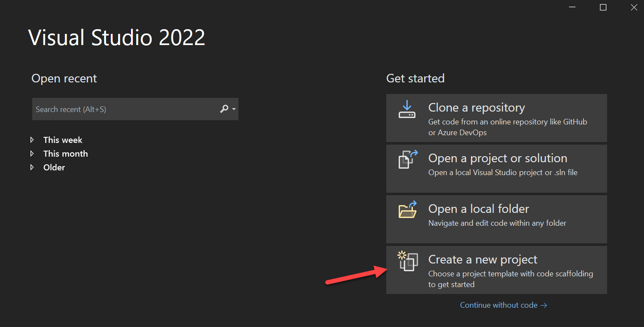This screenshot has width=644, height=327.
Task: Click 'Choose a project template' description text
Action: 511,279
